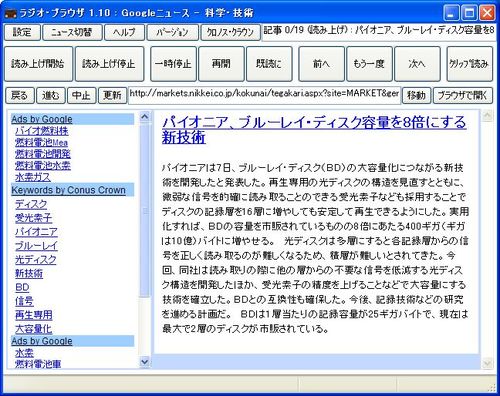The height and width of the screenshot is (396, 500).
Task: Navigate forward with 進む button
Action: pyautogui.click(x=51, y=96)
